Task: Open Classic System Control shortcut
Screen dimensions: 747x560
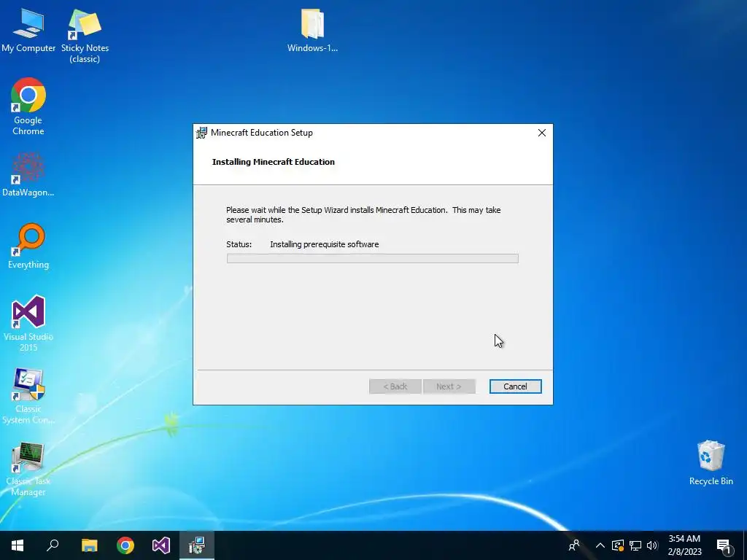Action: pos(28,396)
